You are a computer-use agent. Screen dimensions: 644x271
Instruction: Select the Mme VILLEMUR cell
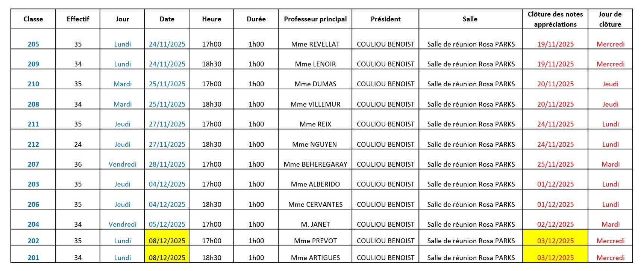315,104
